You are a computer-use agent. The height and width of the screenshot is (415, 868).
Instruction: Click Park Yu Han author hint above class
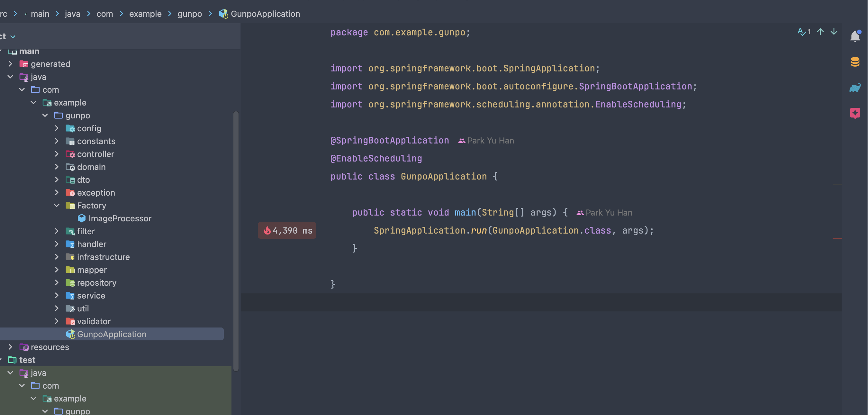pyautogui.click(x=486, y=141)
